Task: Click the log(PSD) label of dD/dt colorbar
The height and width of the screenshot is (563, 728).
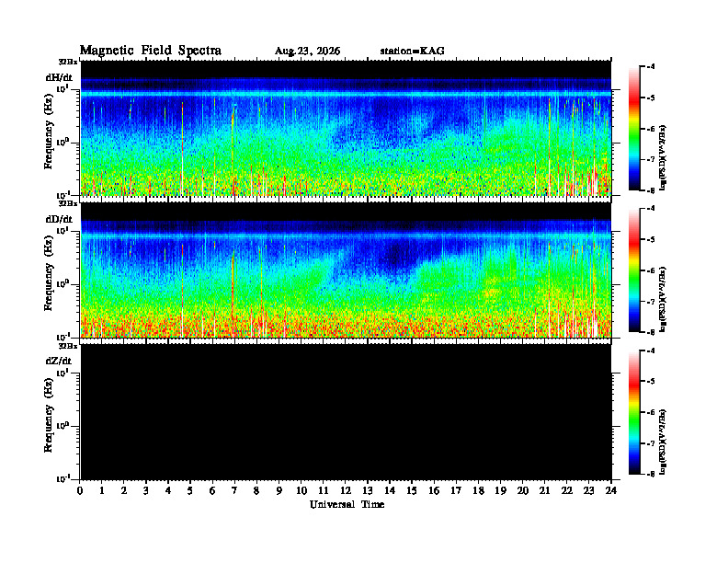Action: click(x=663, y=299)
